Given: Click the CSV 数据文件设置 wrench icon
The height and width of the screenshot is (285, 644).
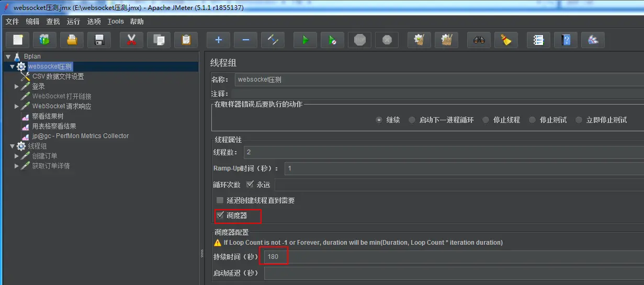Looking at the screenshot, I should (25, 76).
